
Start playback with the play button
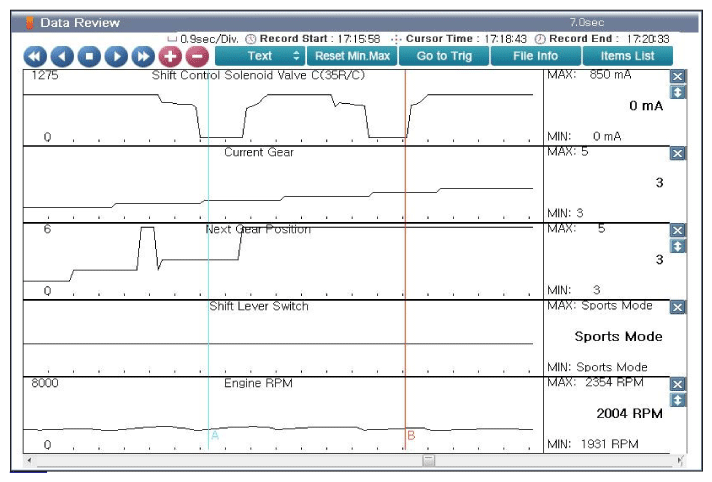pyautogui.click(x=116, y=56)
